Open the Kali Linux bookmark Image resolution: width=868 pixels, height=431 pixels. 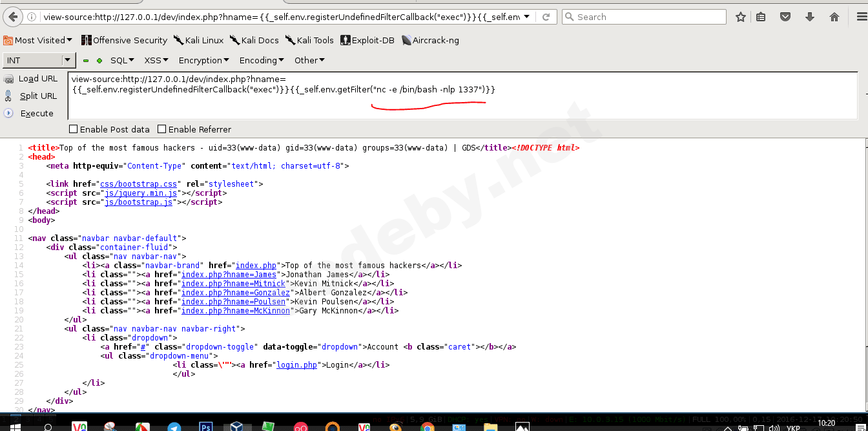coord(198,40)
